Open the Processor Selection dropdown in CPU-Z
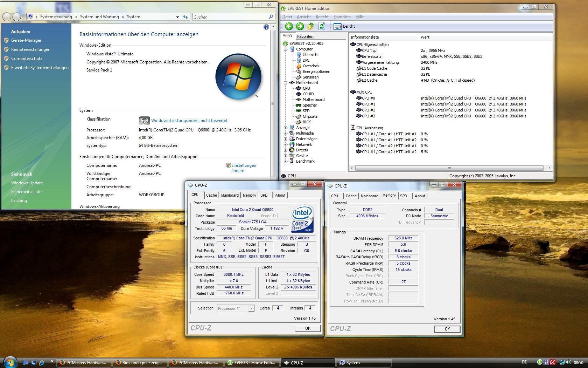This screenshot has height=368, width=588. pyautogui.click(x=251, y=308)
